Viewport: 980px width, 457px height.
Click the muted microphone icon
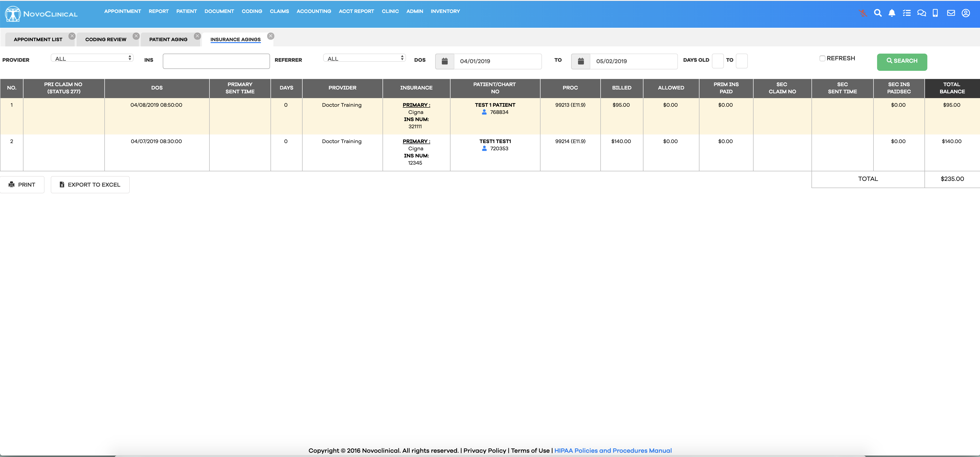863,13
